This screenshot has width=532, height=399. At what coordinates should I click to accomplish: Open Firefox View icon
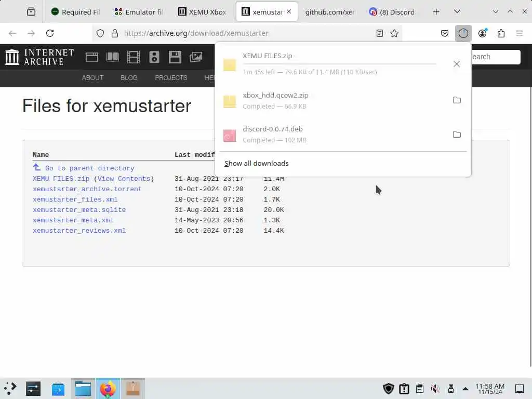[31, 12]
